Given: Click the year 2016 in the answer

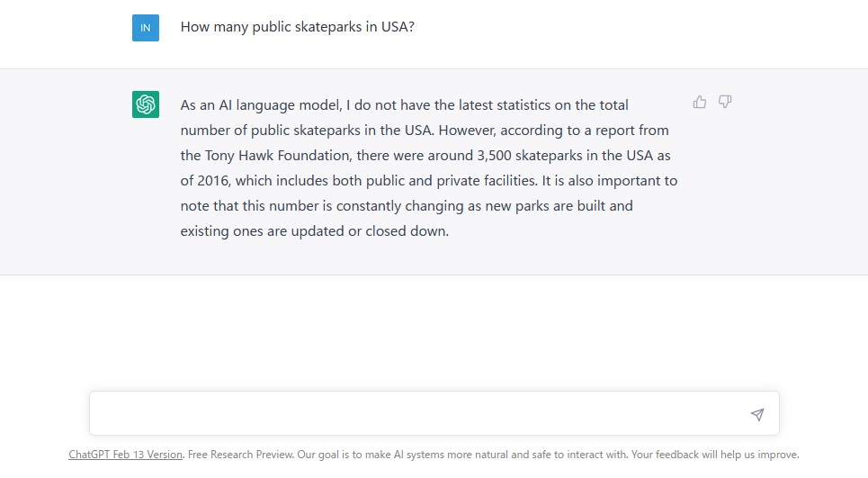Looking at the screenshot, I should pos(213,181).
